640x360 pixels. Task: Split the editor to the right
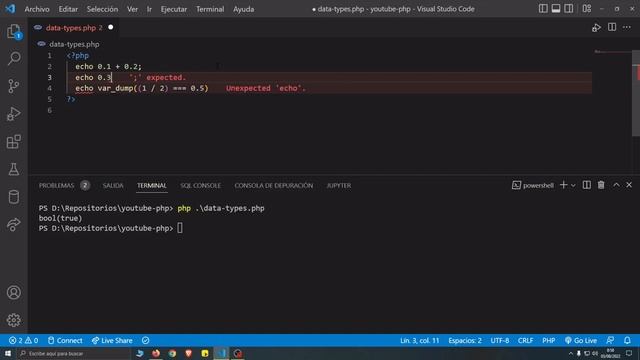click(x=612, y=27)
